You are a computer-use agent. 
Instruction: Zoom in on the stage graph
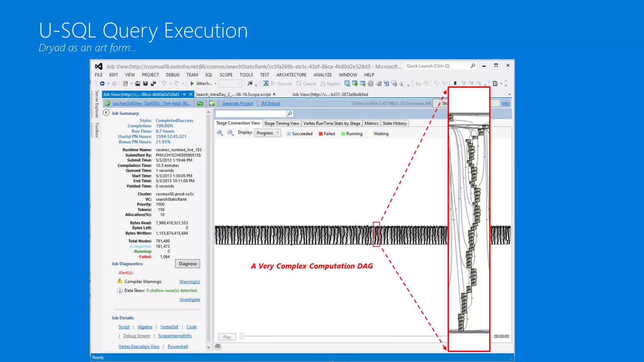tap(220, 133)
